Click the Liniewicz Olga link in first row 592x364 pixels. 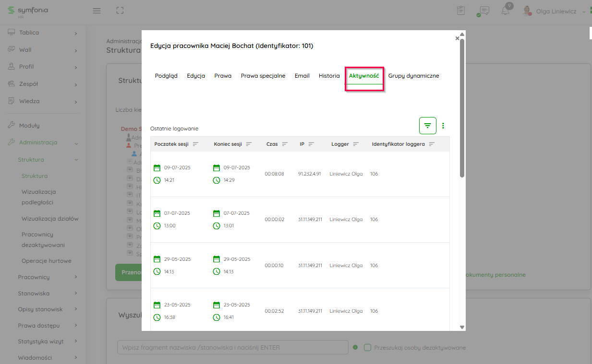click(x=346, y=174)
